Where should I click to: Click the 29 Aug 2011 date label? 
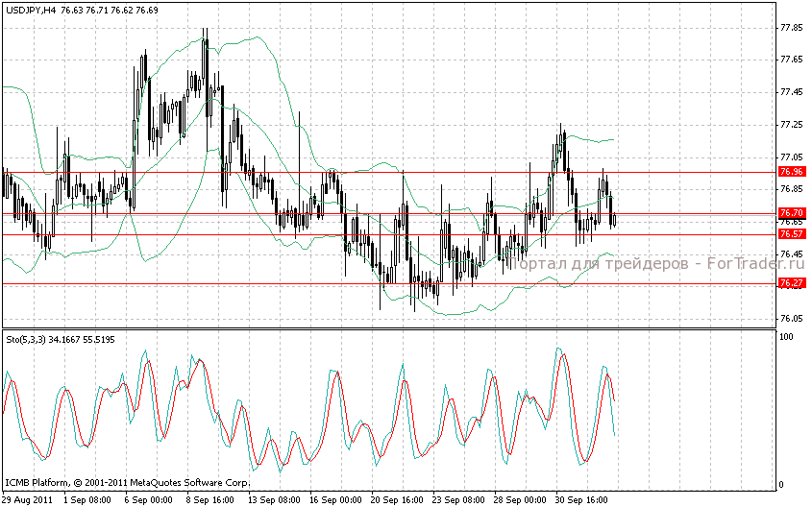pos(28,499)
